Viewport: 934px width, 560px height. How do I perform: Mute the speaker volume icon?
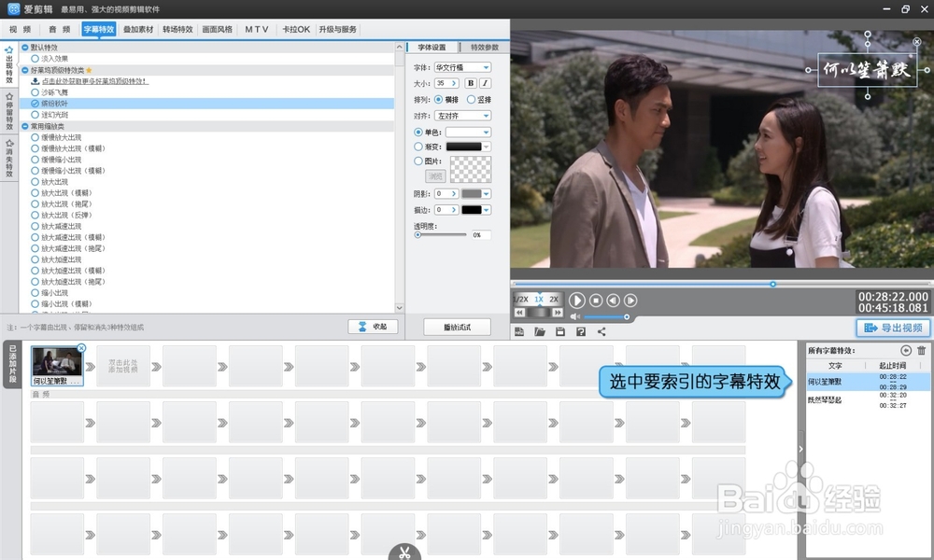tap(574, 316)
